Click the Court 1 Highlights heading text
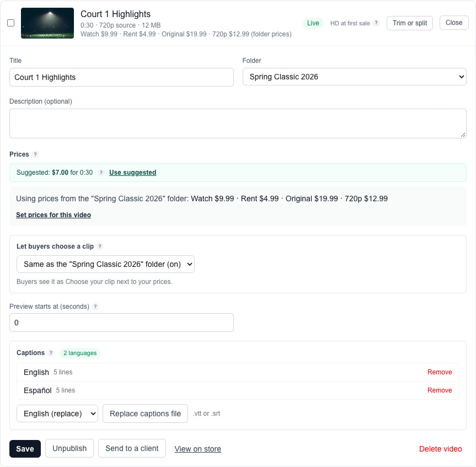 coord(115,14)
